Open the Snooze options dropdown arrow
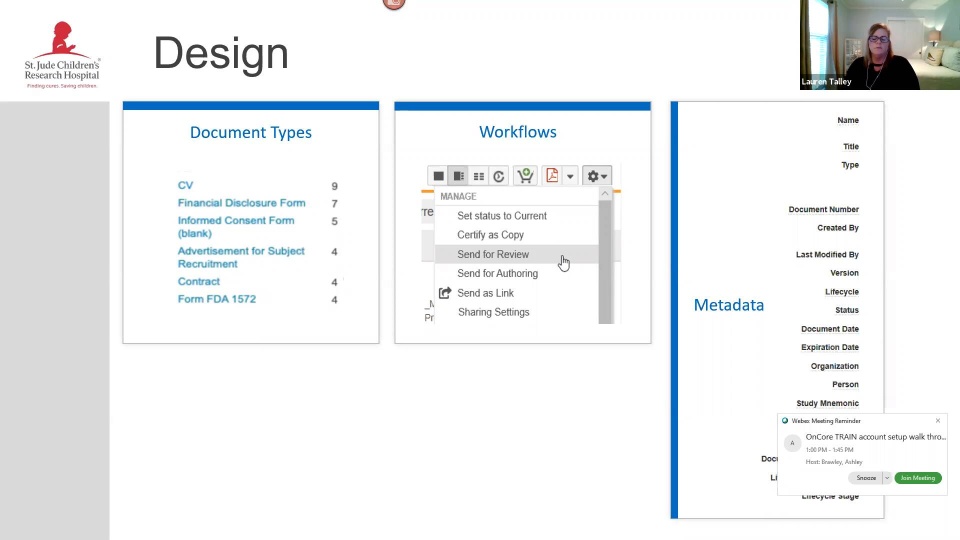The image size is (960, 540). pyautogui.click(x=887, y=478)
